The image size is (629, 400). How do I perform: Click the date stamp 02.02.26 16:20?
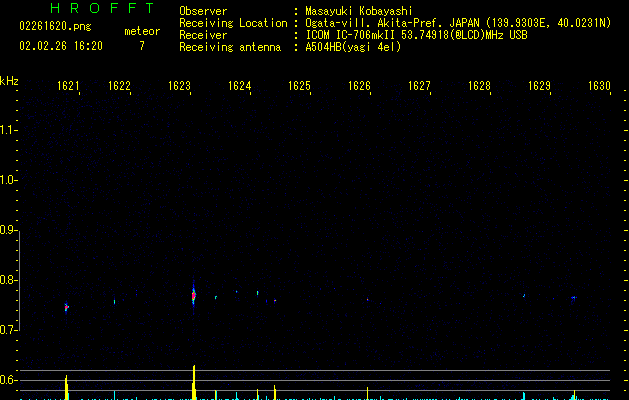click(61, 46)
